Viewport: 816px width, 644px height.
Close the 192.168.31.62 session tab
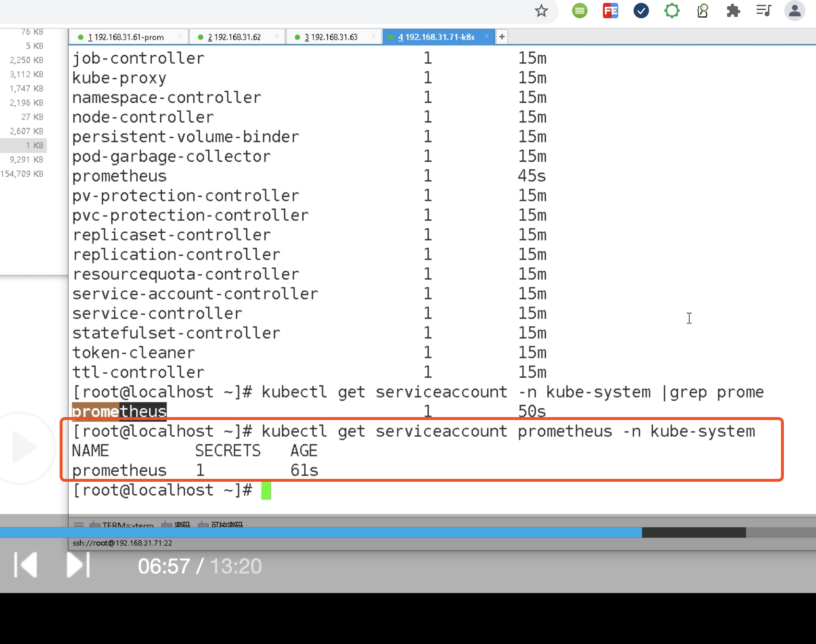(x=277, y=36)
